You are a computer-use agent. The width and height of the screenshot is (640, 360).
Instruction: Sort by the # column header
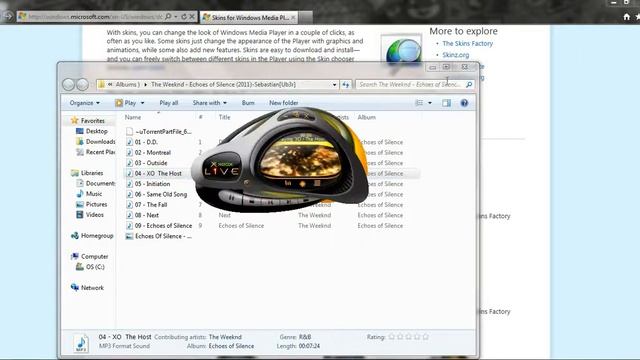coord(200,117)
